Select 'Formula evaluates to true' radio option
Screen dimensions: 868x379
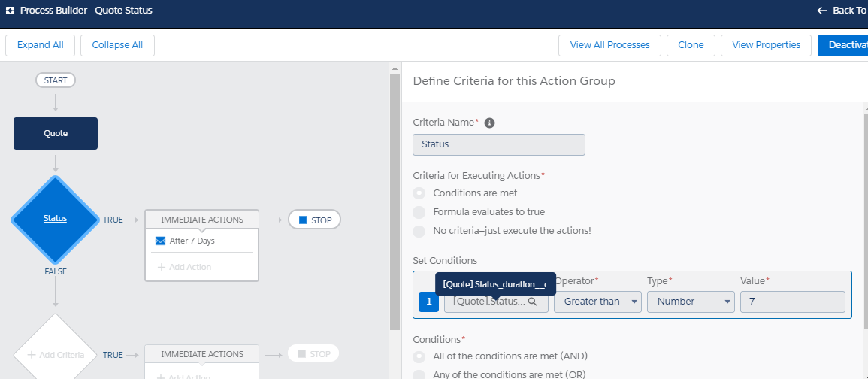click(x=419, y=212)
